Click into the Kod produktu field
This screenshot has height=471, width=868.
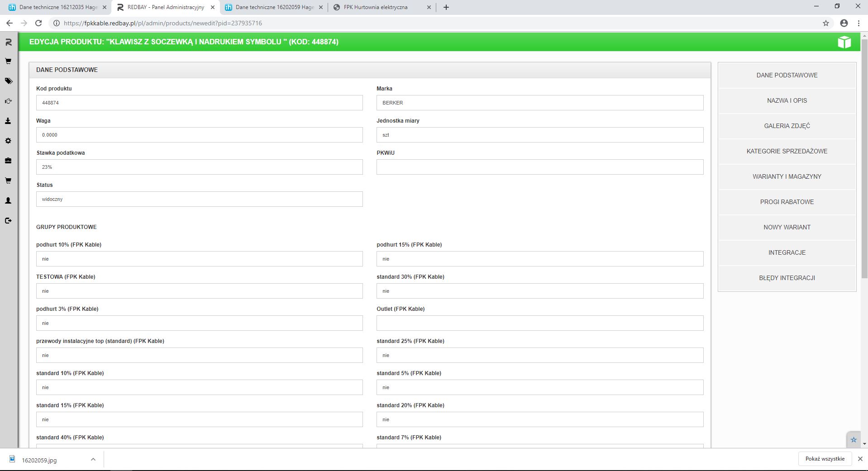[x=199, y=103]
